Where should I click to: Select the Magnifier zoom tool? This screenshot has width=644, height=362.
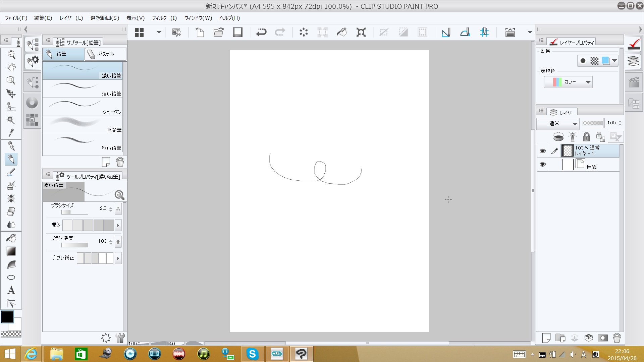[x=11, y=55]
